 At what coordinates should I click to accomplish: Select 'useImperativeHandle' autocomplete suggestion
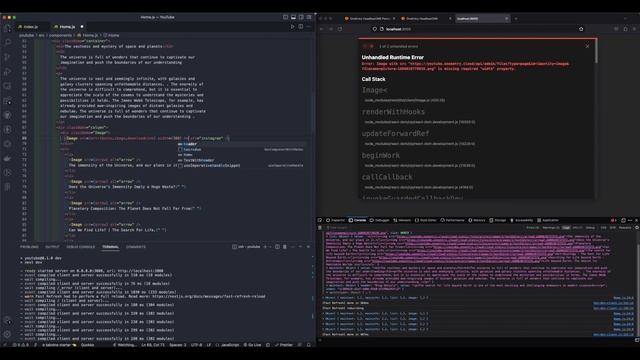(241, 166)
